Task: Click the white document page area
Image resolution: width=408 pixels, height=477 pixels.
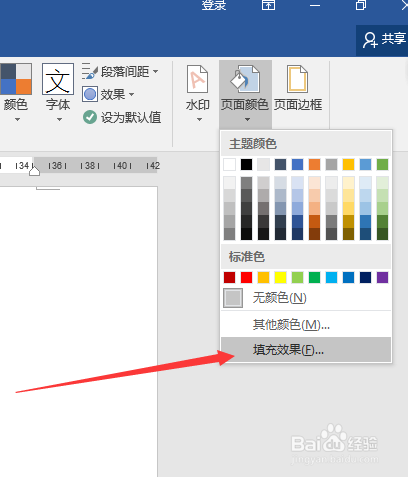Action: (x=79, y=332)
